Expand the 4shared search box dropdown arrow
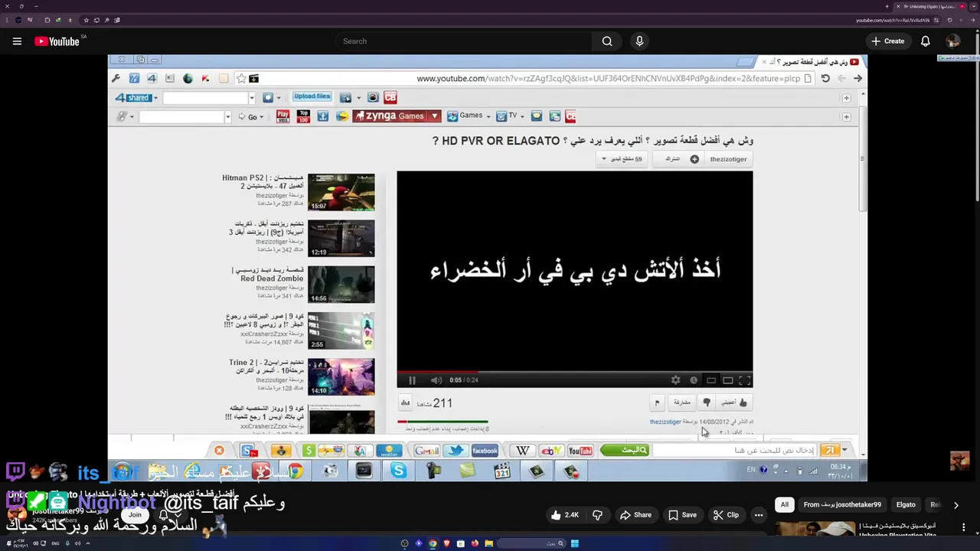This screenshot has width=980, height=551. [251, 98]
